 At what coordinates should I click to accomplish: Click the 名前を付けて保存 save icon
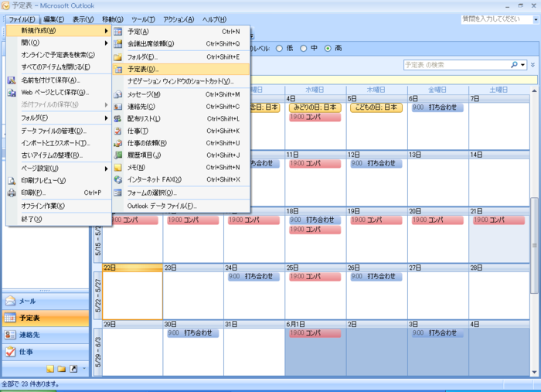click(12, 80)
